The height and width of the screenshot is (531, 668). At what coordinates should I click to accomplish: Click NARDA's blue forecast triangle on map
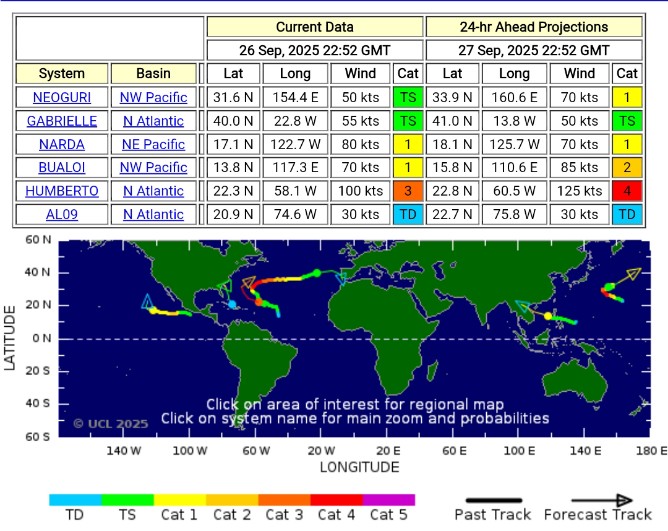click(x=147, y=301)
